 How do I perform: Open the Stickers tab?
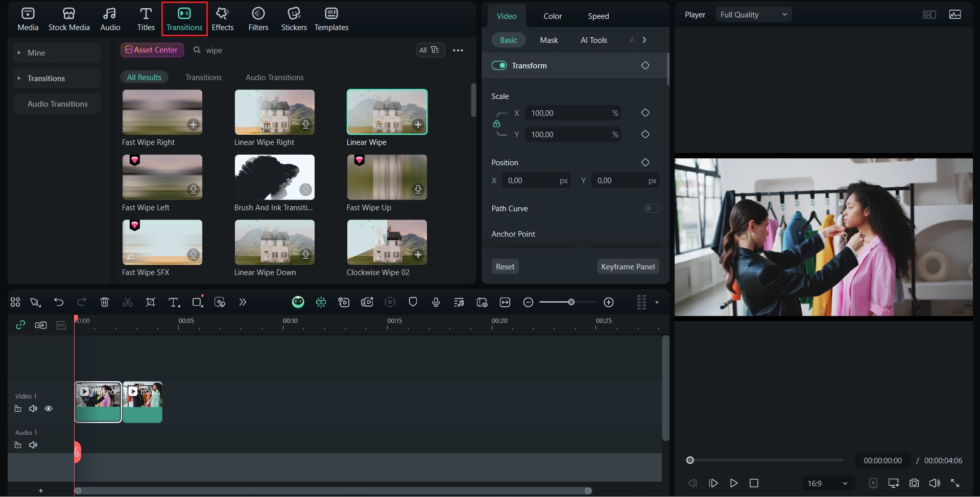click(294, 19)
